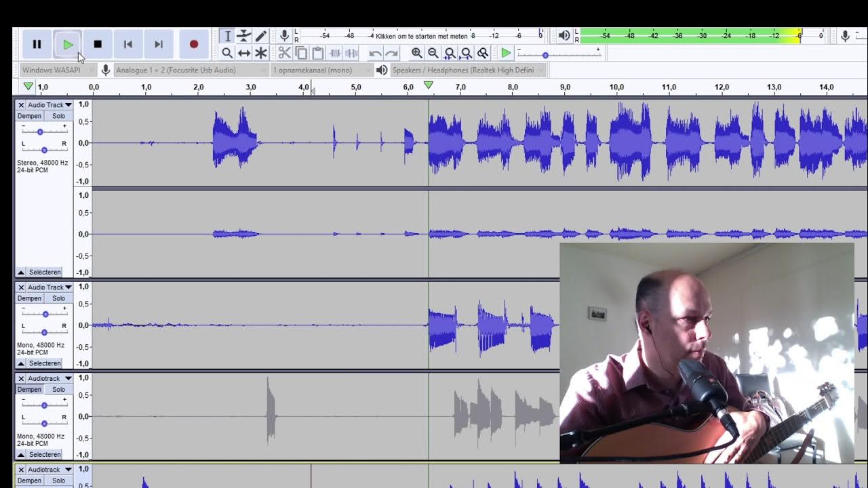Viewport: 868px width, 488px height.
Task: Click the Trim audio icon
Action: pyautogui.click(x=335, y=53)
